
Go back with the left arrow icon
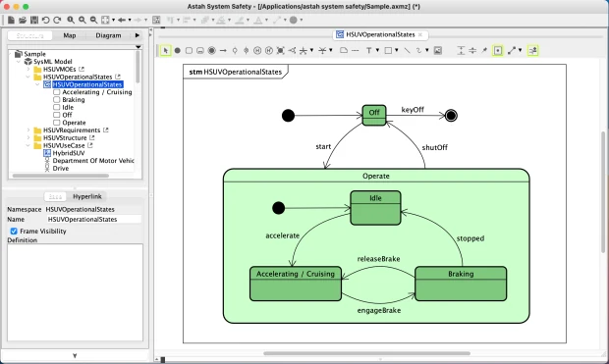pos(122,20)
